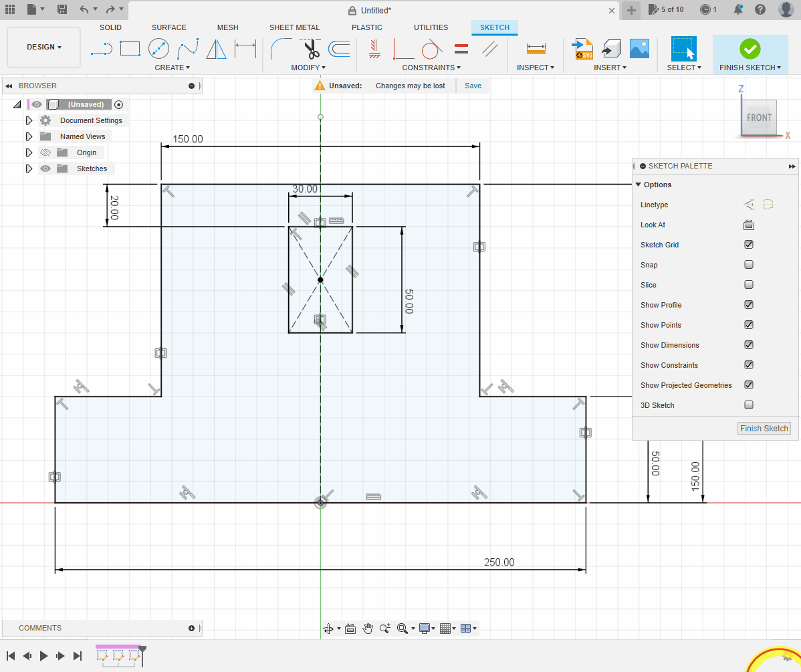This screenshot has width=801, height=672.
Task: Open the DESIGN workspace dropdown
Action: 44,47
